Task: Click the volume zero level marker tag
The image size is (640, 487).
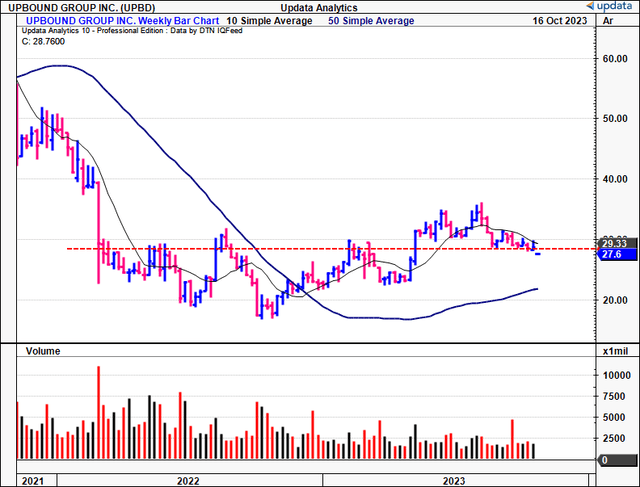Action: click(x=603, y=460)
